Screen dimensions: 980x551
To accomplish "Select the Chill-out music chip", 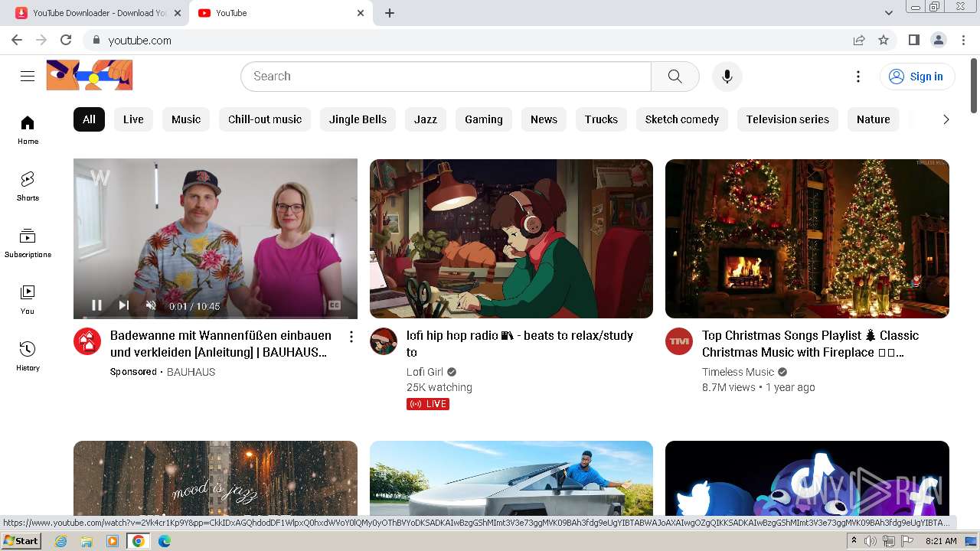I will [265, 119].
